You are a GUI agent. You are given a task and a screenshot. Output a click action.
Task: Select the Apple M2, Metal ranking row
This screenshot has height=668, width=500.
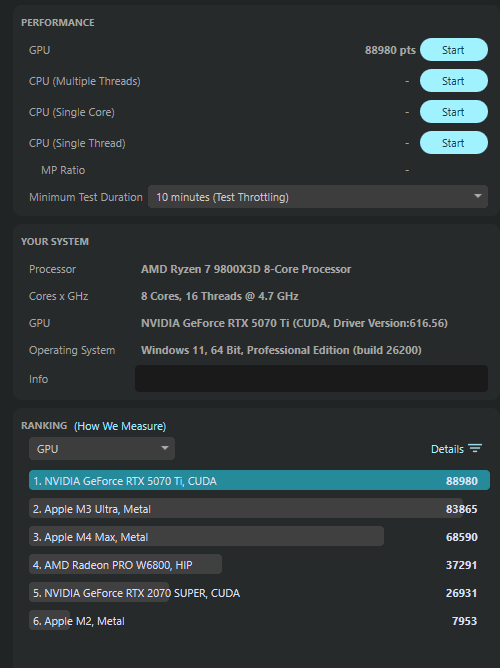click(259, 621)
